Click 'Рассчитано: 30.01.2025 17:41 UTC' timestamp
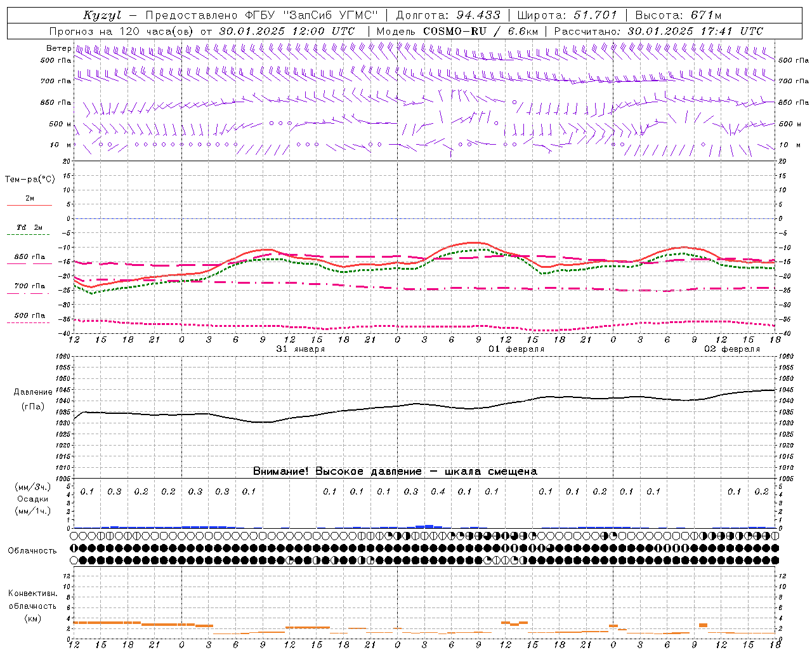812x650 pixels. (x=658, y=31)
